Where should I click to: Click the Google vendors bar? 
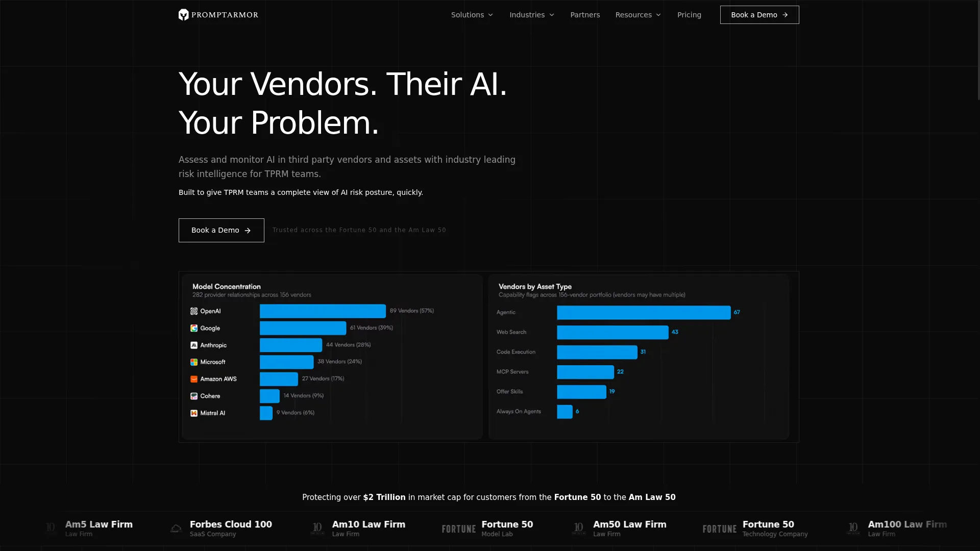point(303,328)
